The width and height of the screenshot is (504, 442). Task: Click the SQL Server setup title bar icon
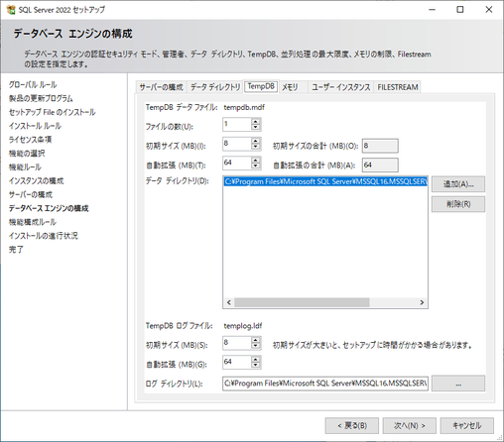(x=11, y=10)
